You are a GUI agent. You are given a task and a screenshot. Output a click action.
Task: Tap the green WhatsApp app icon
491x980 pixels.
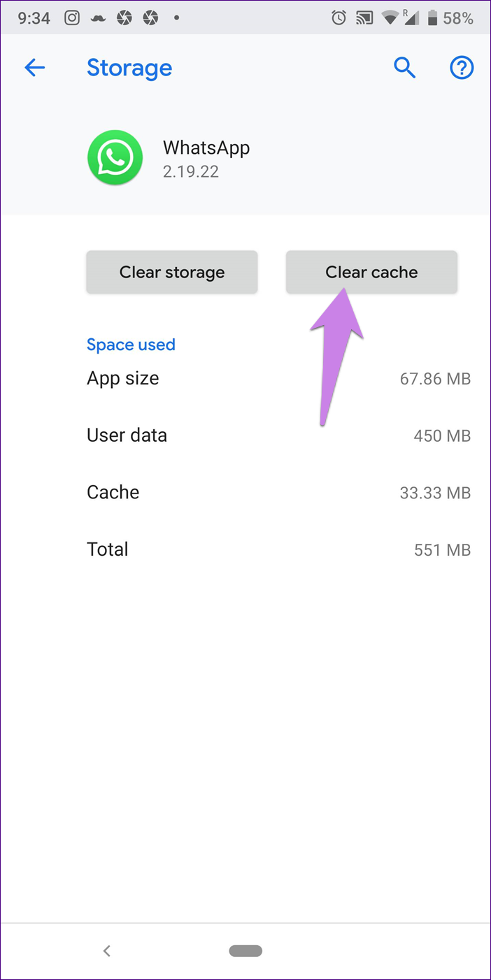[115, 157]
